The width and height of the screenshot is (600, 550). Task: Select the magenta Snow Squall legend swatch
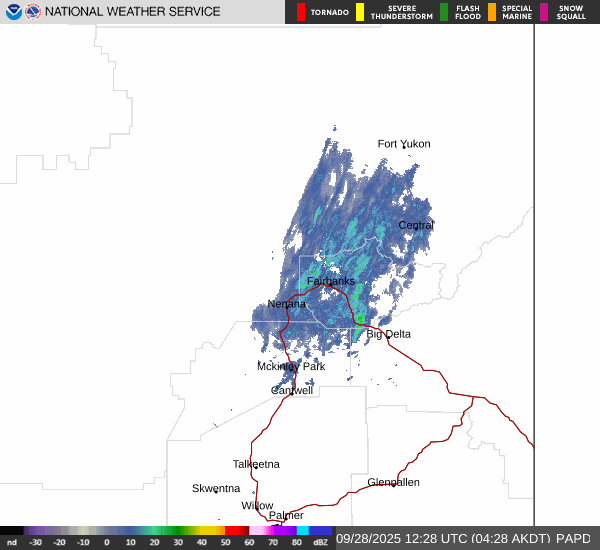tap(545, 12)
